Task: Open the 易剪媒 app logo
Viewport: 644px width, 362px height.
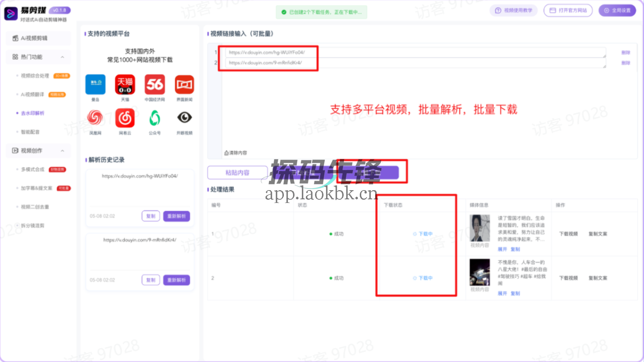Action: tap(11, 14)
